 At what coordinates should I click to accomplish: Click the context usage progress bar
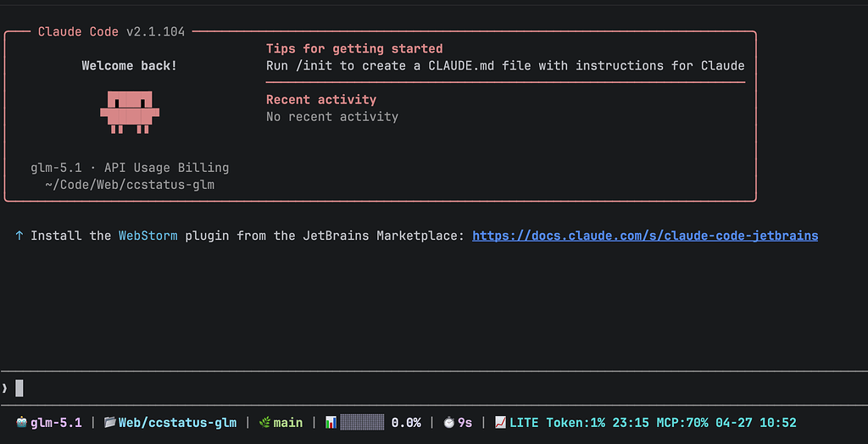click(x=361, y=423)
